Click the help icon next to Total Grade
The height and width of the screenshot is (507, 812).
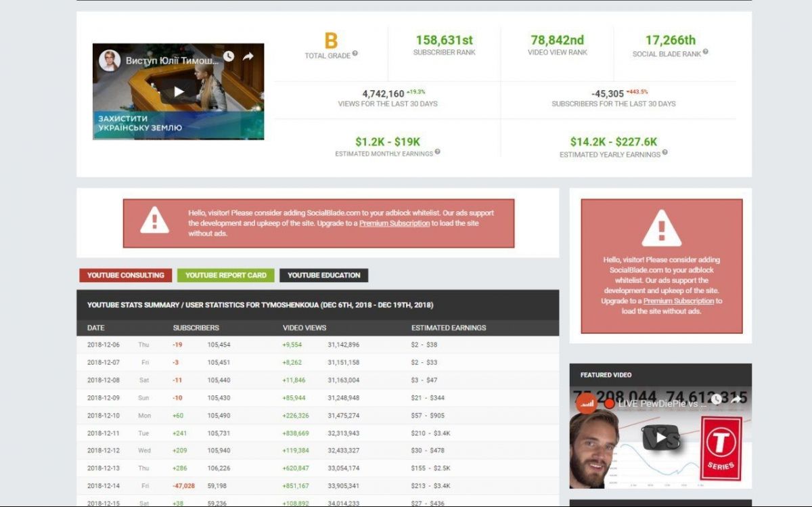(355, 53)
